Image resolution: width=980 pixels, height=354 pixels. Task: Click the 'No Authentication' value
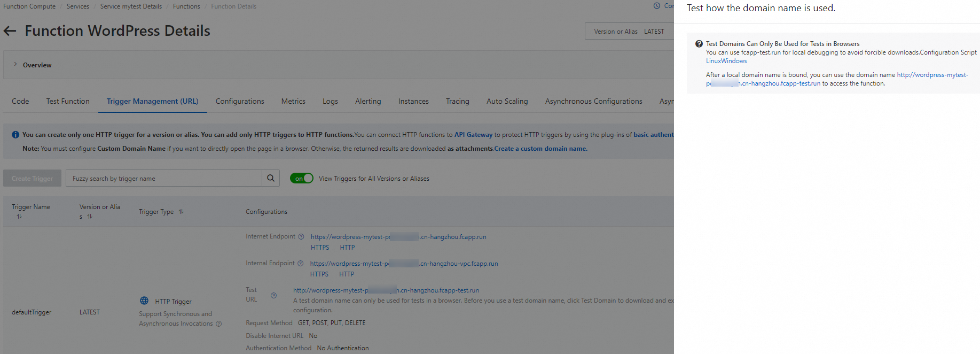[x=343, y=348]
